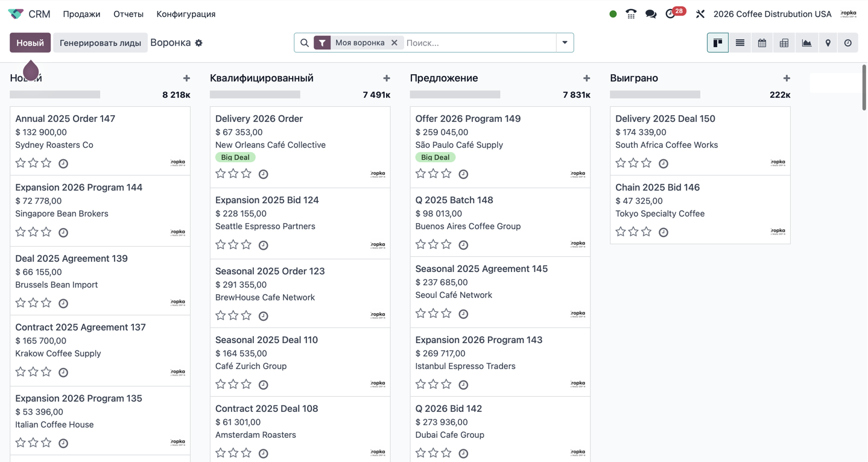Open activities clock icon with 28 badge
868x462 pixels.
[671, 14]
